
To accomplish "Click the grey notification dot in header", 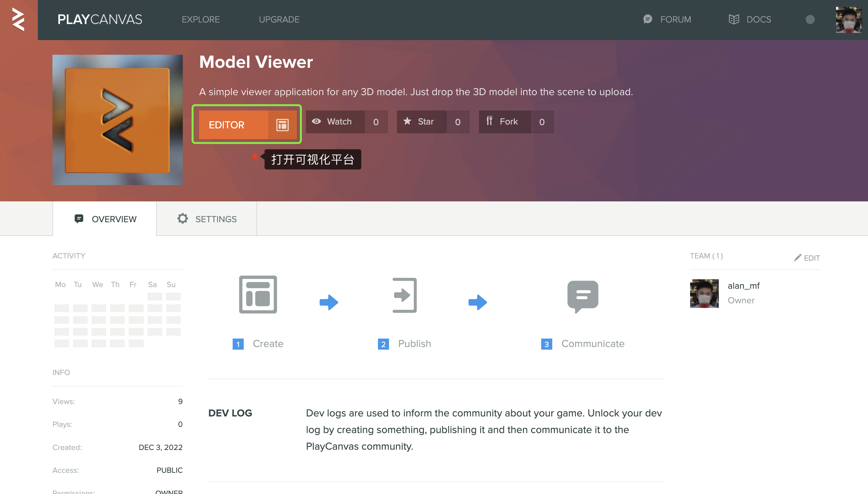I will pyautogui.click(x=810, y=20).
